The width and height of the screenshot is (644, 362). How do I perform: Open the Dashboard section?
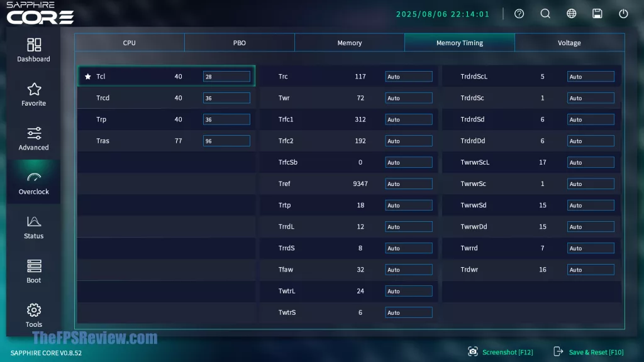coord(34,50)
